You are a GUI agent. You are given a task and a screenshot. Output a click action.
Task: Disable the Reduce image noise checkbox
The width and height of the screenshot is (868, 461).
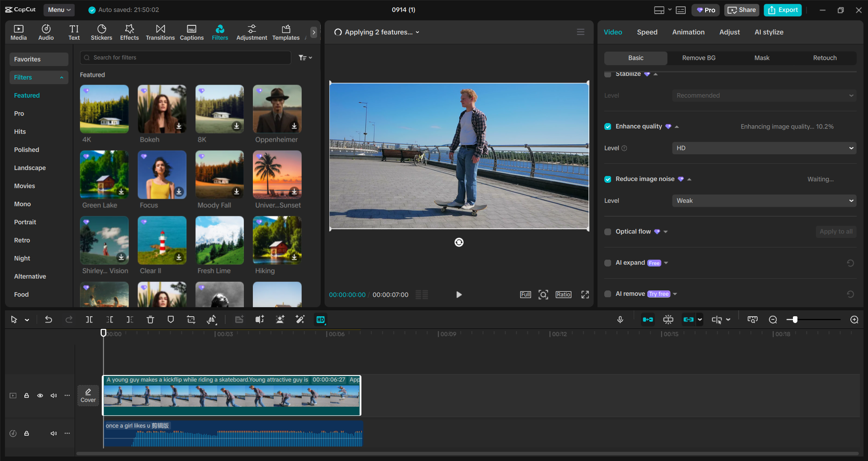pyautogui.click(x=607, y=179)
